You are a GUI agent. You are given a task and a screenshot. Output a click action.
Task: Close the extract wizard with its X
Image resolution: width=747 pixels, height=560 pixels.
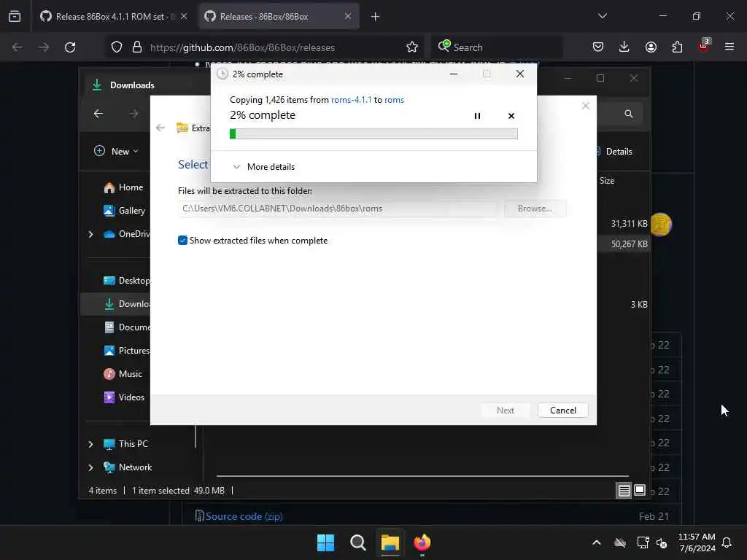[x=586, y=106]
